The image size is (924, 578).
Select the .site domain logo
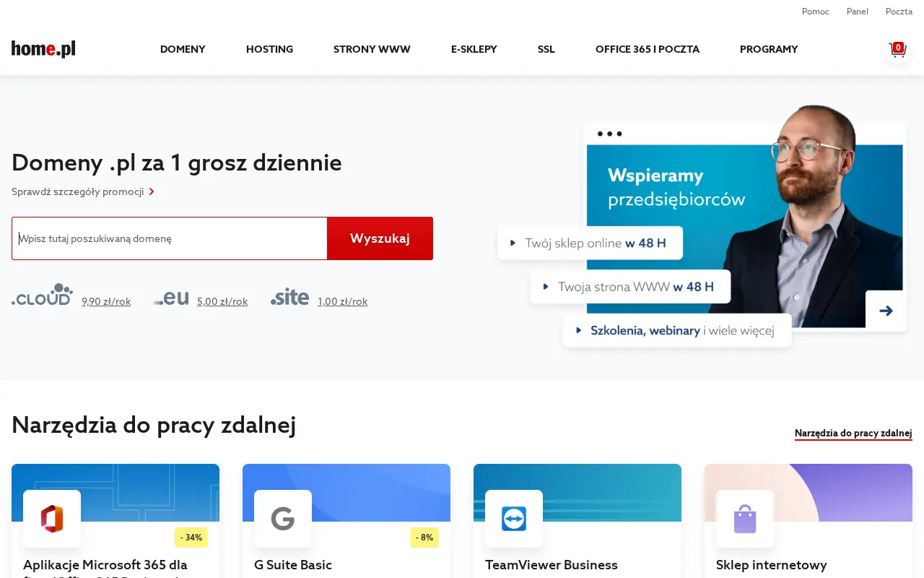pyautogui.click(x=290, y=296)
